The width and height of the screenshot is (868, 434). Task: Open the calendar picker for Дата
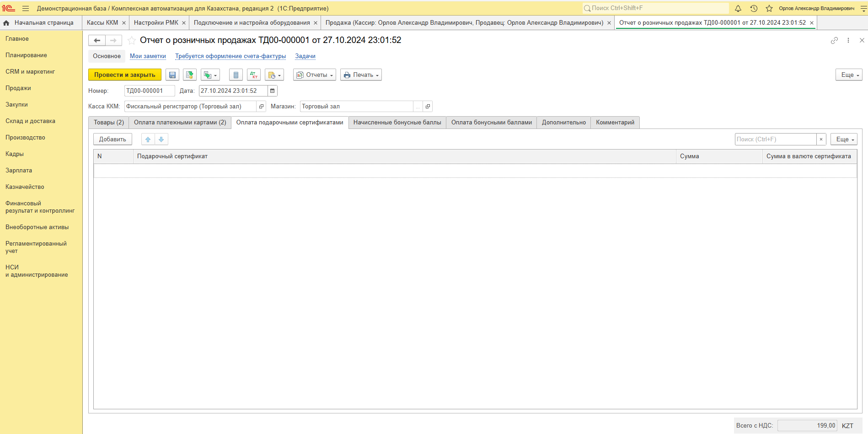pos(273,91)
